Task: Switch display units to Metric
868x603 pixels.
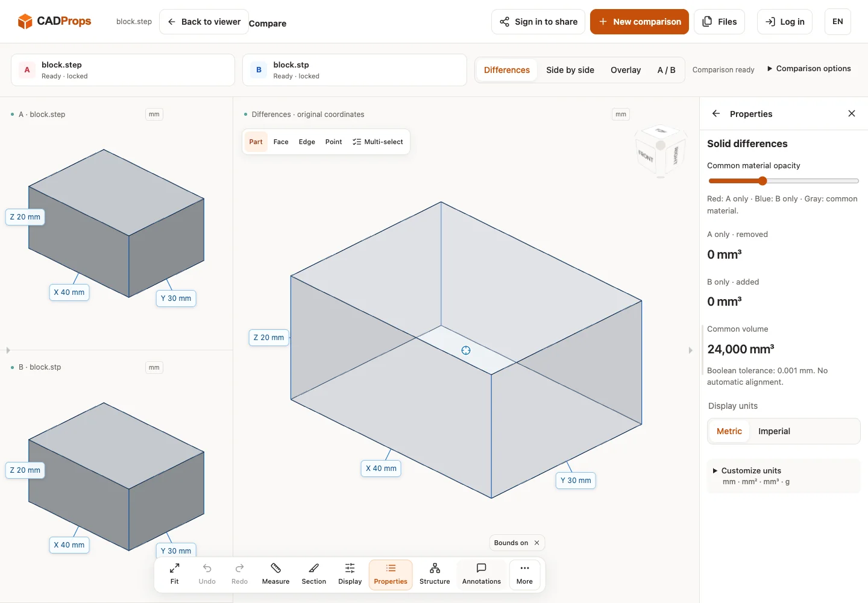Action: pos(729,431)
